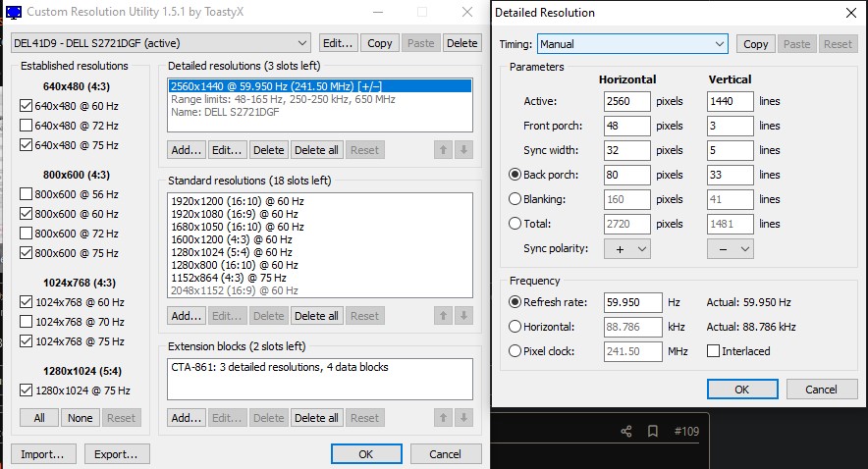Click vertical Active lines field
Screen dimensions: 868x469
[x=731, y=101]
